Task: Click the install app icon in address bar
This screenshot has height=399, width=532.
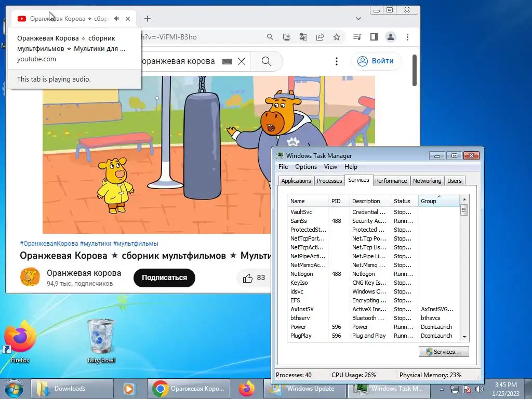Action: coord(287,37)
